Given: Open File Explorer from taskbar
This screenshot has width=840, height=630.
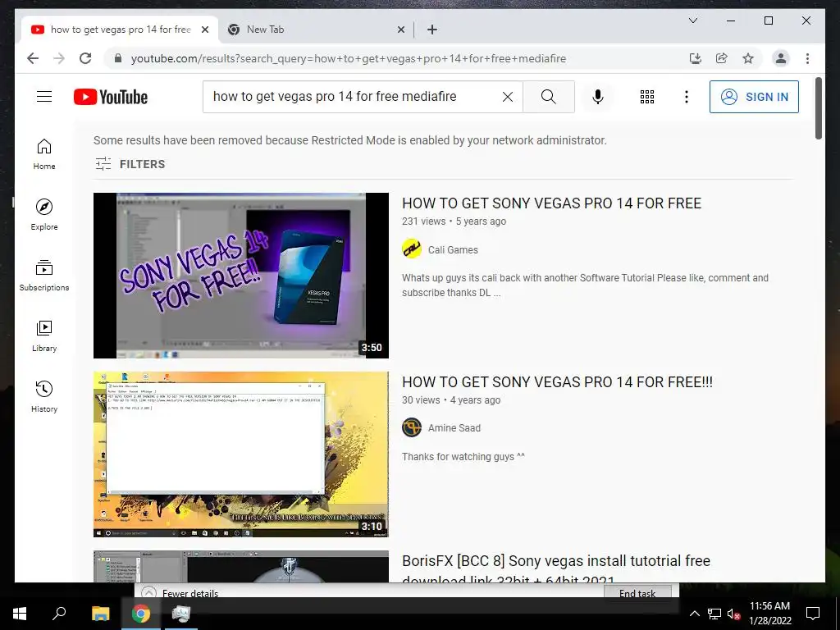Looking at the screenshot, I should pyautogui.click(x=100, y=614).
